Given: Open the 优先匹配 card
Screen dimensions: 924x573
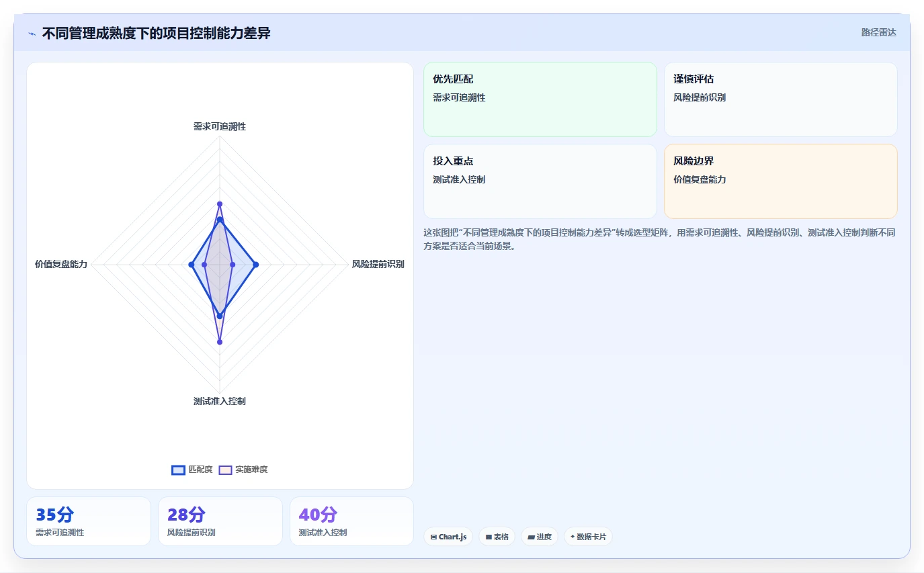Looking at the screenshot, I should pyautogui.click(x=540, y=99).
